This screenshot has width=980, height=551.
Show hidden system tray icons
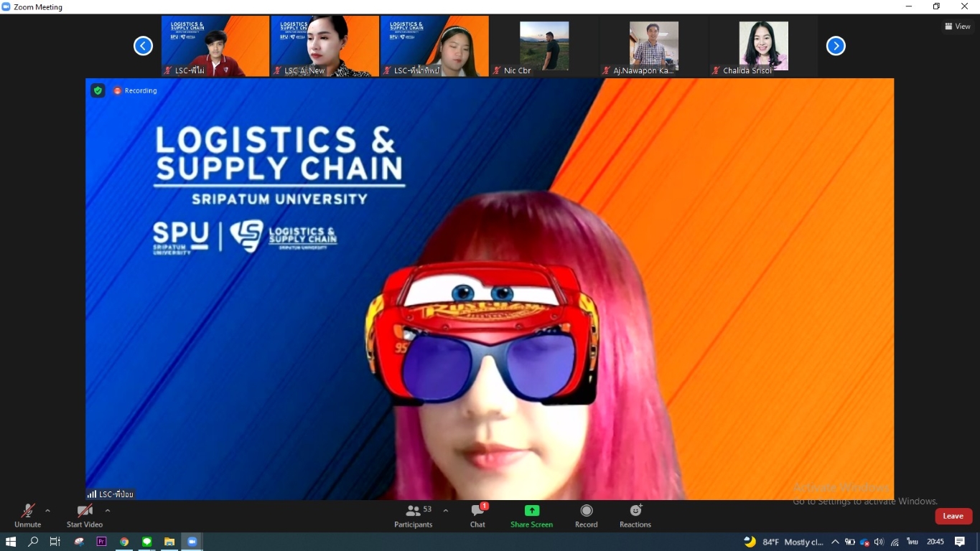[835, 542]
